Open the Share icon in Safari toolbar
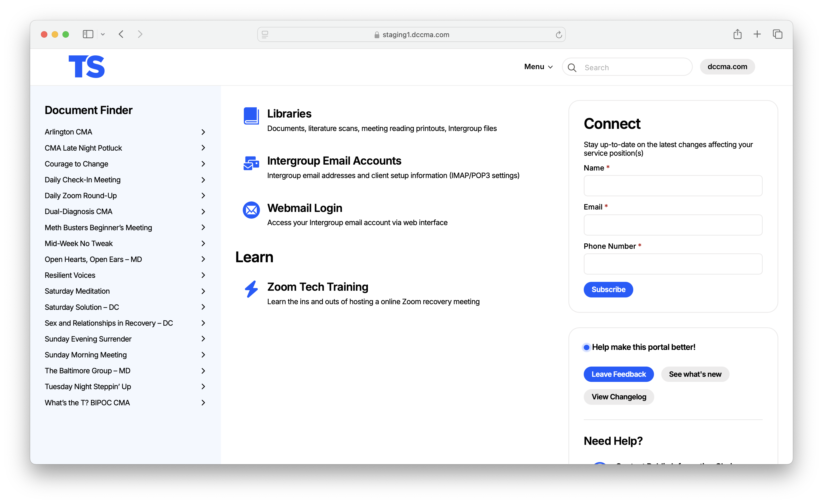This screenshot has width=823, height=504. click(737, 34)
